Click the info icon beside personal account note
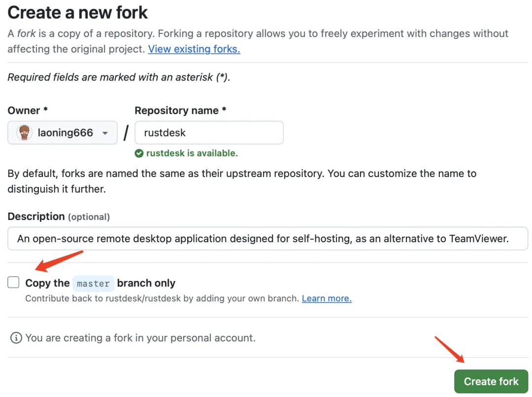The width and height of the screenshot is (532, 397). tap(16, 338)
